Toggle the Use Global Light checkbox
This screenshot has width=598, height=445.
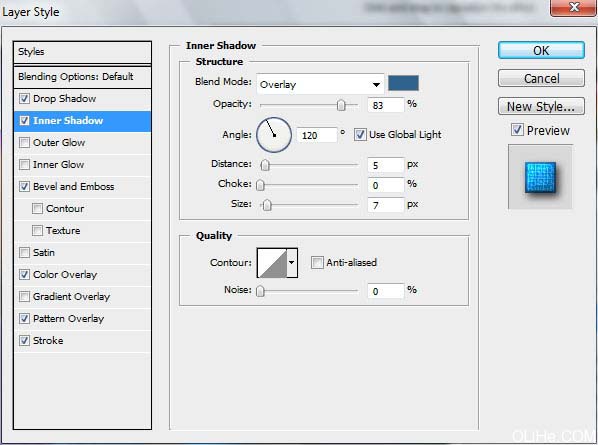(x=360, y=135)
